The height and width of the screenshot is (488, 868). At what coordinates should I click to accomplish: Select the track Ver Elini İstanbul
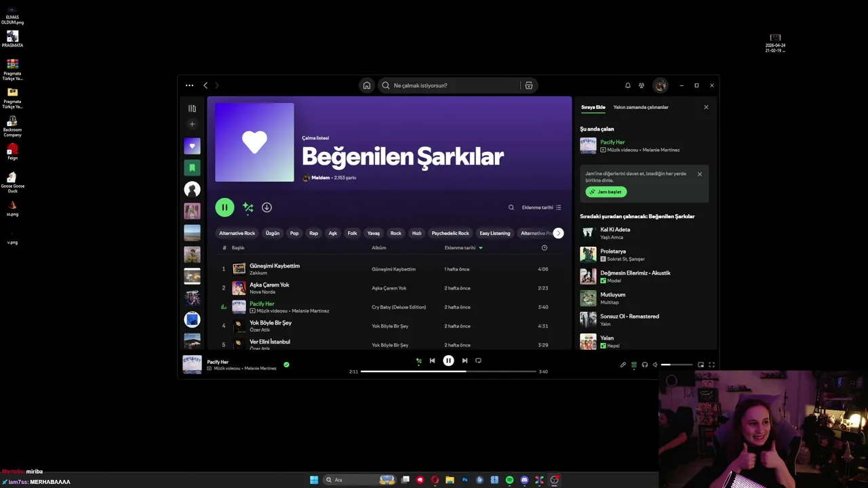[270, 342]
